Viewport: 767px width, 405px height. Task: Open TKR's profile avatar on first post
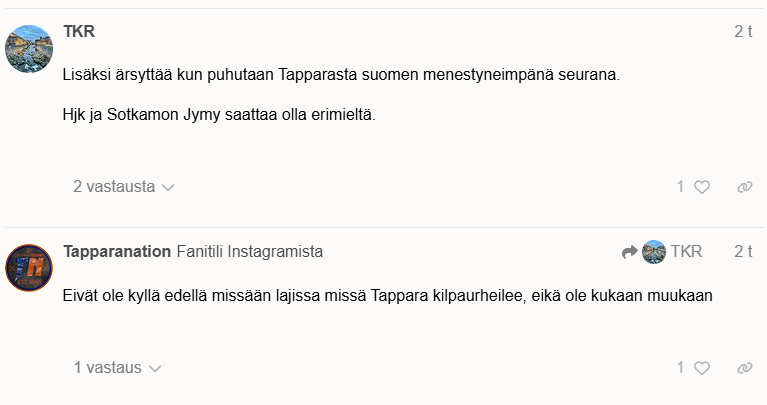click(29, 48)
